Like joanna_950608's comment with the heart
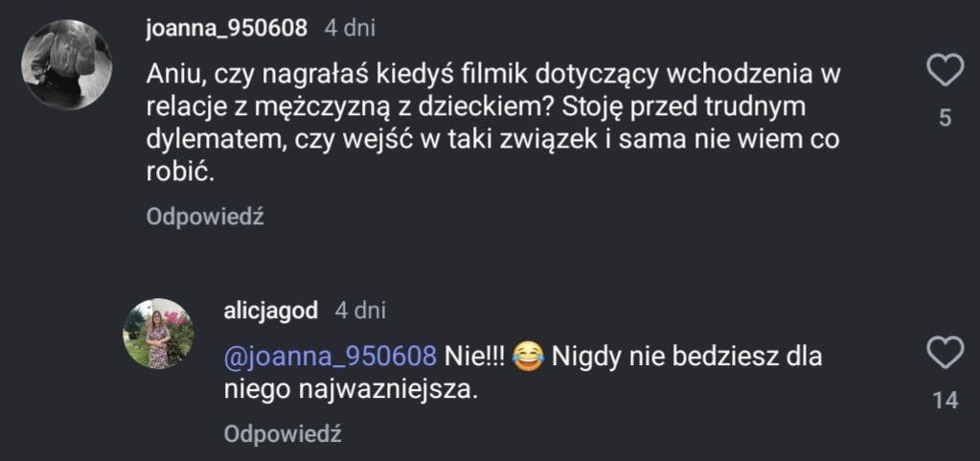This screenshot has width=980, height=461. [946, 70]
